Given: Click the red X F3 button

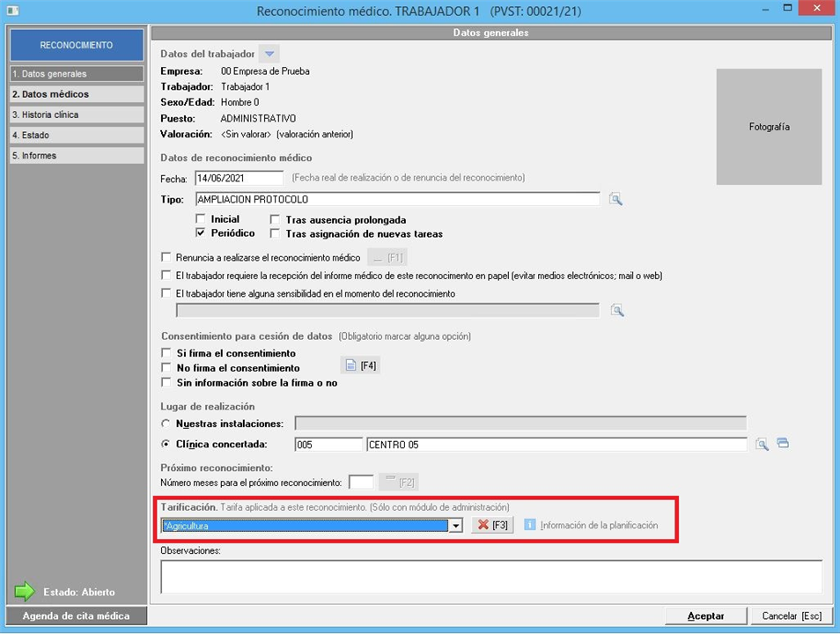Looking at the screenshot, I should pyautogui.click(x=492, y=526).
